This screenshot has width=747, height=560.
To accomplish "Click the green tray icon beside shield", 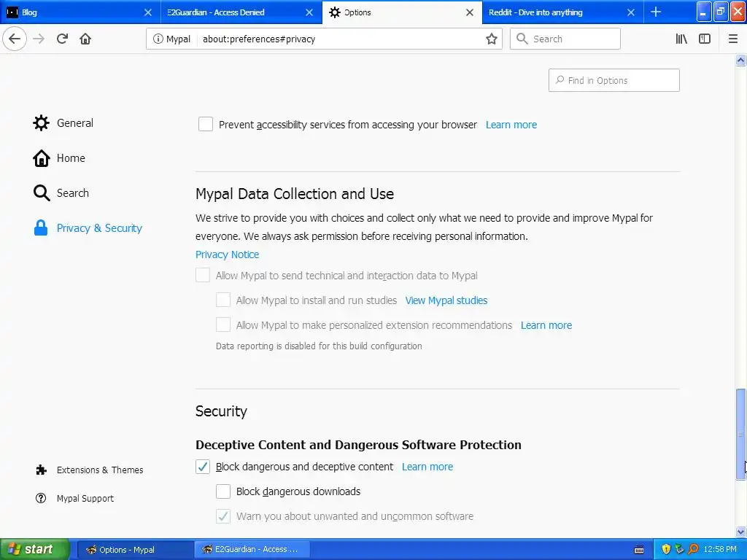I will pyautogui.click(x=679, y=549).
